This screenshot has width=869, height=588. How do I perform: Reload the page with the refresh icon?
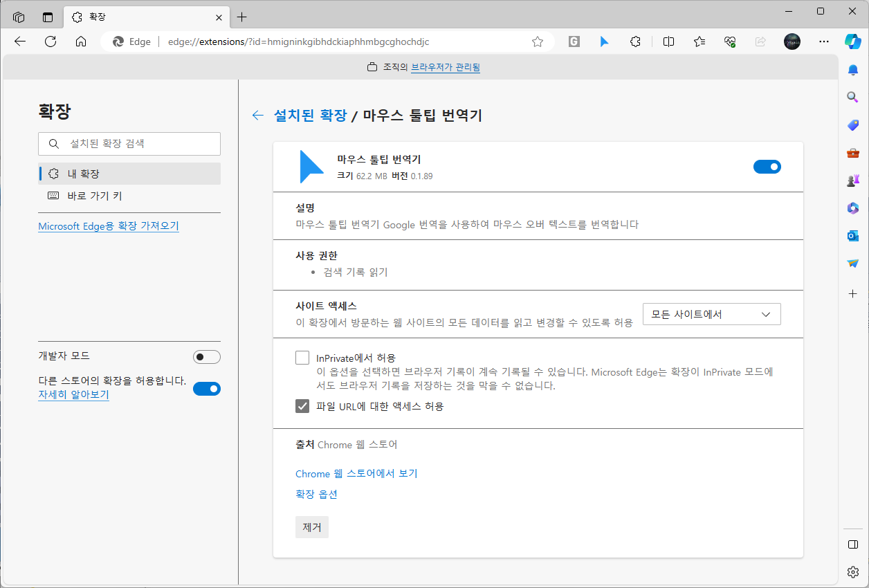51,42
